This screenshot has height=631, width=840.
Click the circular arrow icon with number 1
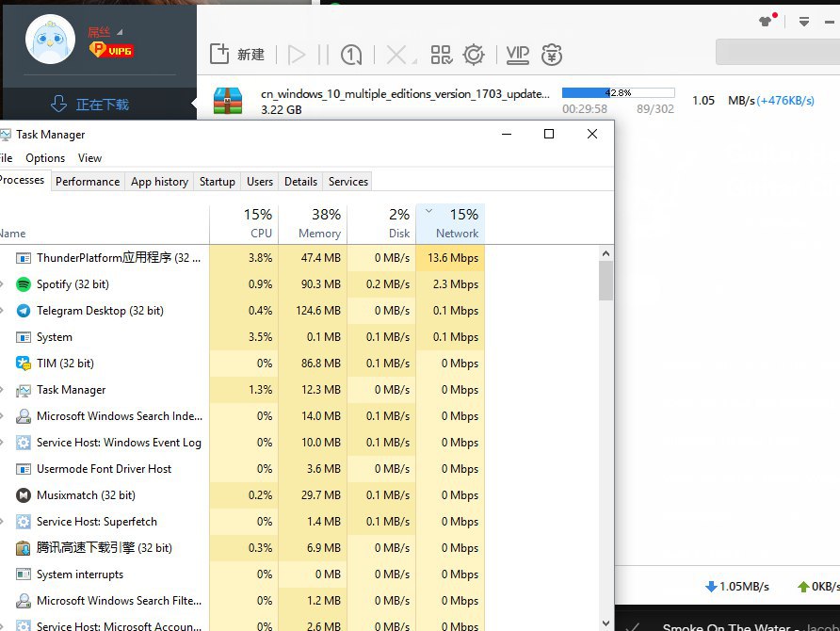pyautogui.click(x=352, y=55)
